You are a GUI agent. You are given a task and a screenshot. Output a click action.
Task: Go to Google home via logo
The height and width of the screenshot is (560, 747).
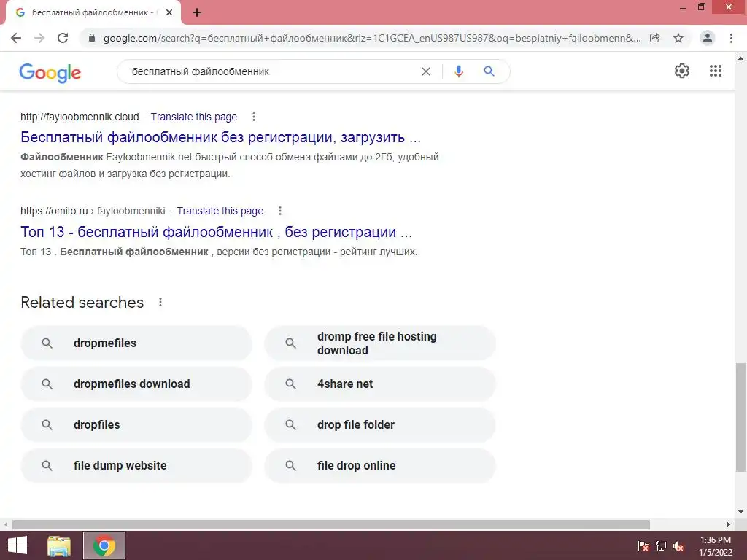click(x=50, y=72)
